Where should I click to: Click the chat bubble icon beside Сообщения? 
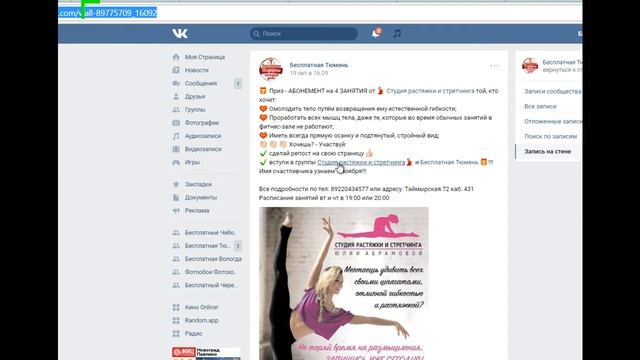point(176,83)
